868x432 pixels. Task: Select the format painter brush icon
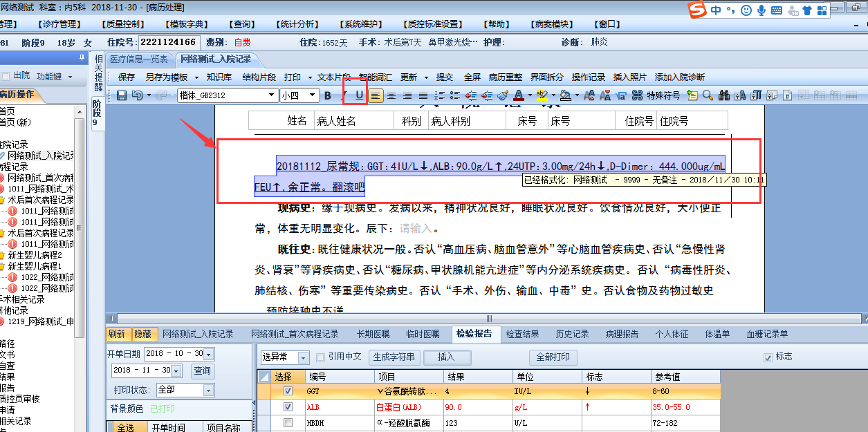(503, 95)
